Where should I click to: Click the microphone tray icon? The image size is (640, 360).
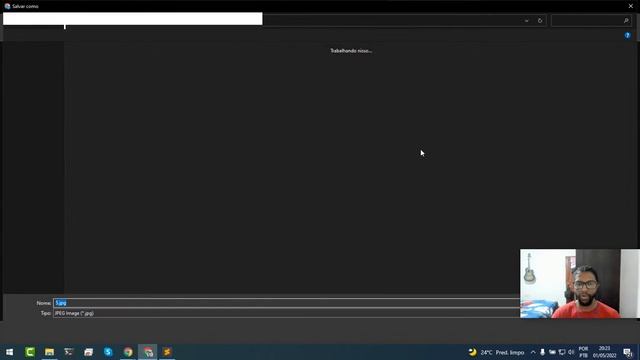542,352
